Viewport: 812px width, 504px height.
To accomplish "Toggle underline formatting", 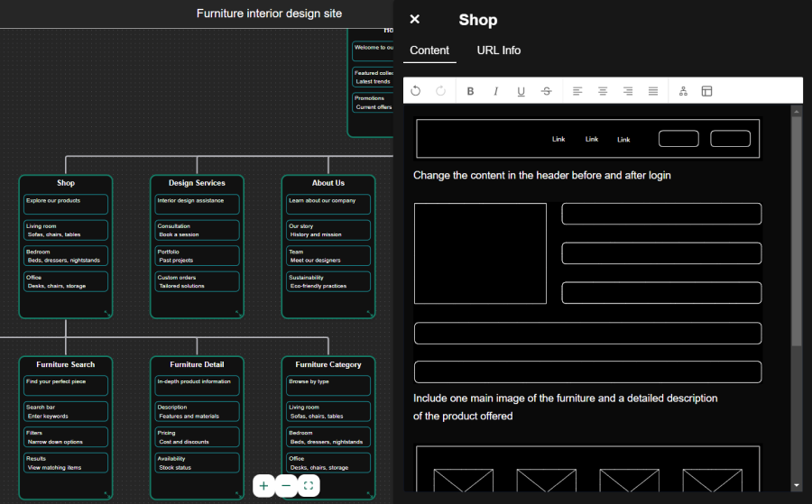I will (521, 91).
